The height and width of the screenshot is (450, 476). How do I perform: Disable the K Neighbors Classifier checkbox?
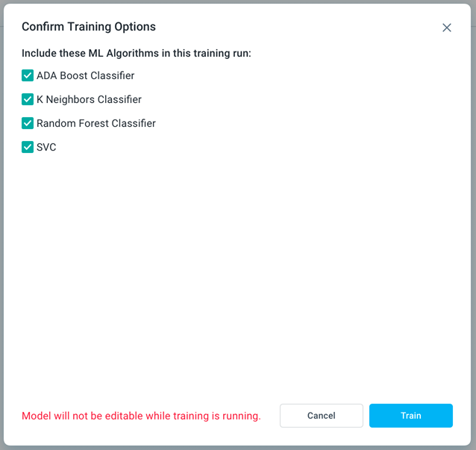point(28,99)
